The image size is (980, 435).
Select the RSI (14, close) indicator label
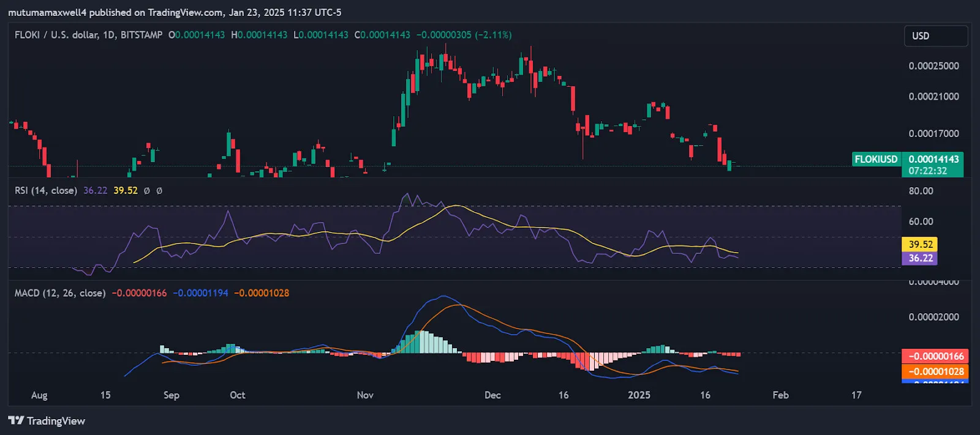tap(46, 190)
